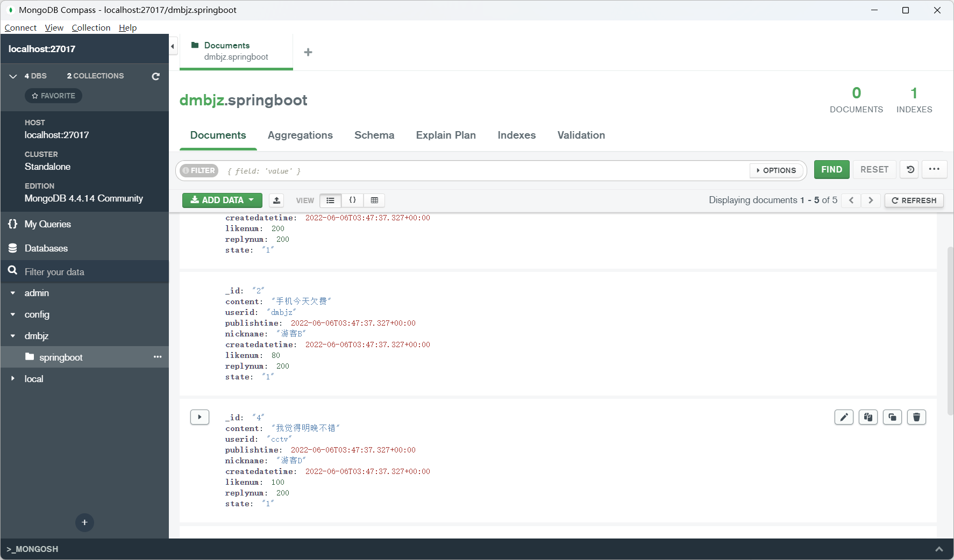
Task: Click userid value "cctv"
Action: pyautogui.click(x=279, y=439)
